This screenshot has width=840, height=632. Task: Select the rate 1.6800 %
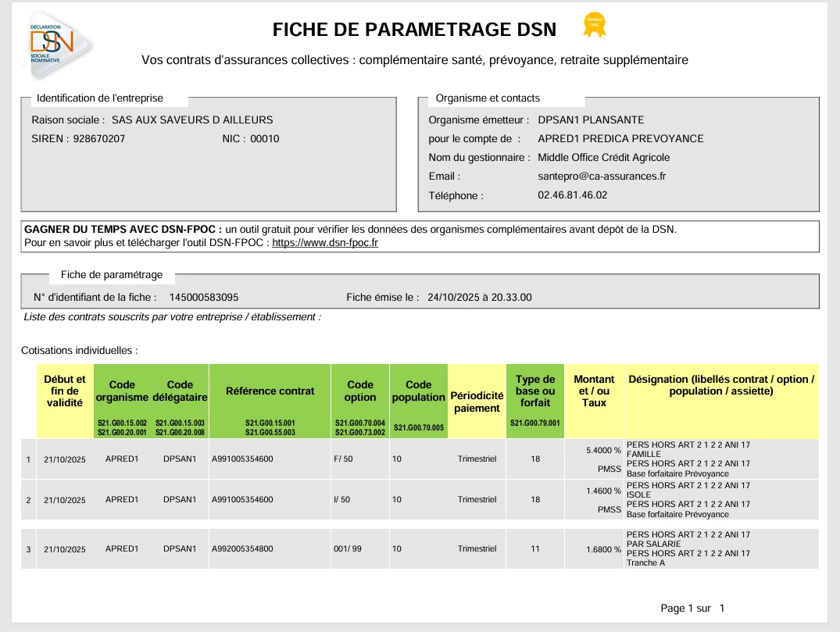(x=603, y=549)
